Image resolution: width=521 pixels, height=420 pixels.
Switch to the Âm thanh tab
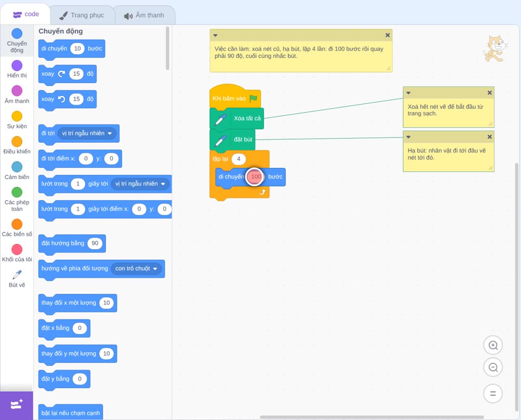tap(144, 15)
